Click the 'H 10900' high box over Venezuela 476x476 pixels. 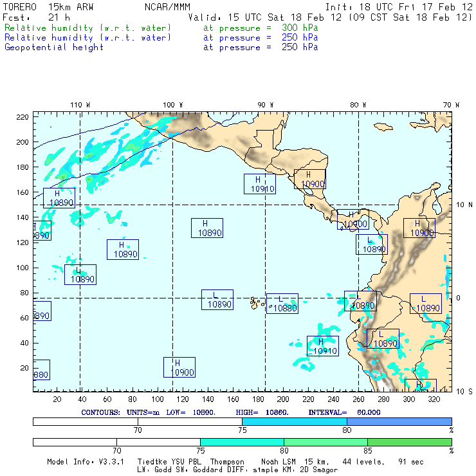point(419,228)
